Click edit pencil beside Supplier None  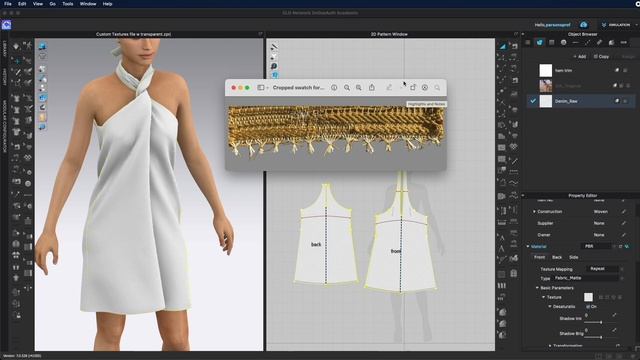(623, 223)
